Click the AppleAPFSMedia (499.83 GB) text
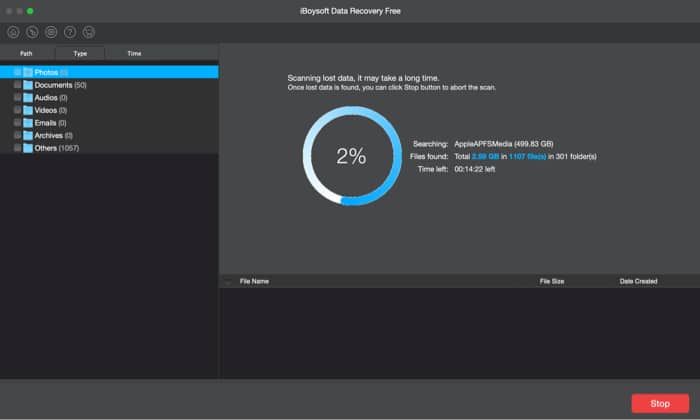The width and height of the screenshot is (700, 420). (x=504, y=144)
